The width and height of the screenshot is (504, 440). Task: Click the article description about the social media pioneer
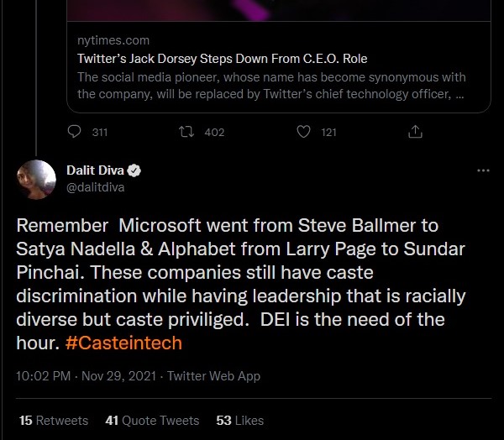(x=269, y=86)
